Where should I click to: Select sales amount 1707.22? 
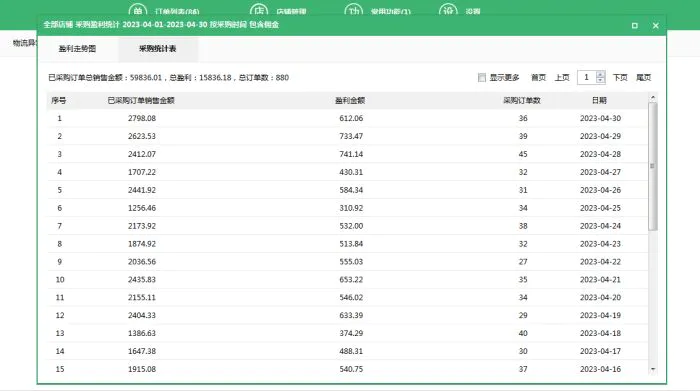tap(142, 172)
